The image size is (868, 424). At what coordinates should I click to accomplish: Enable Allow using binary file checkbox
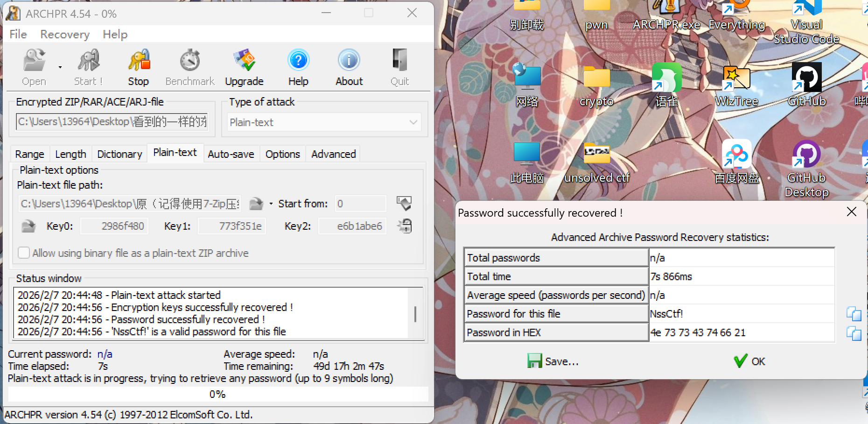click(24, 253)
